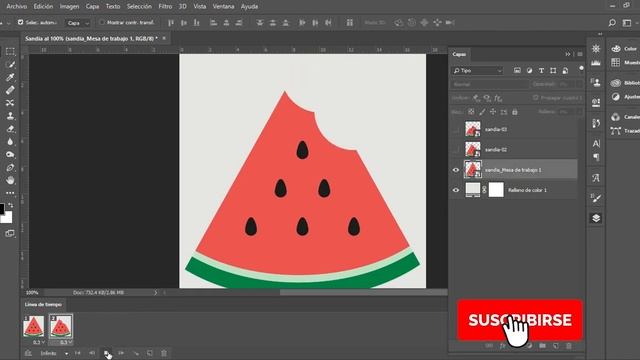Open the Archivo menu
Screen dimensions: 640x360
17,7
